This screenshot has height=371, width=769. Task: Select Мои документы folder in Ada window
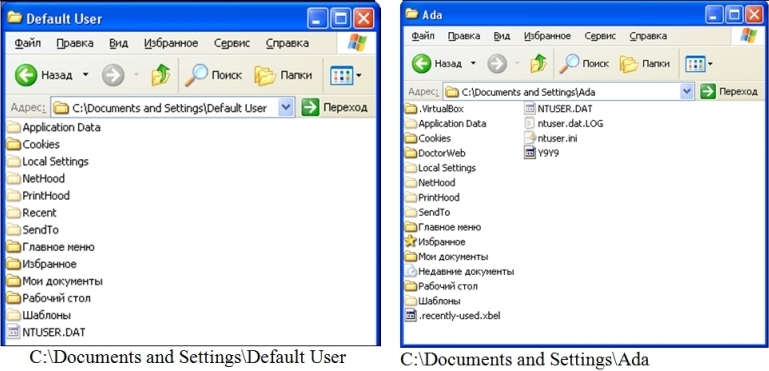coord(447,256)
